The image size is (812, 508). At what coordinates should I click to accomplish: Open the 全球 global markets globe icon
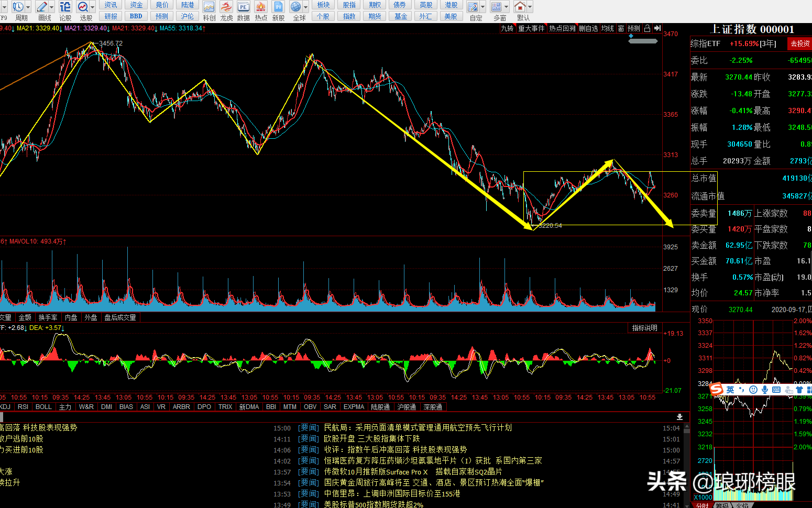click(x=296, y=7)
